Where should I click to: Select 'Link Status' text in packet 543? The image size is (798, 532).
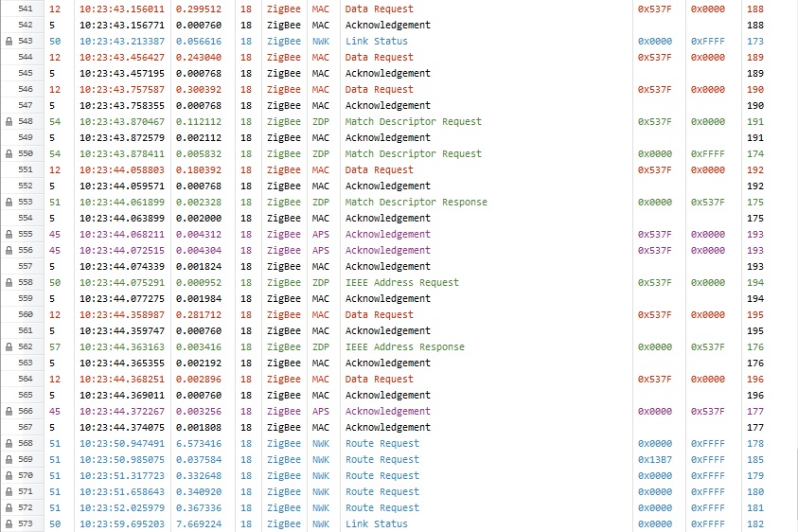(376, 42)
